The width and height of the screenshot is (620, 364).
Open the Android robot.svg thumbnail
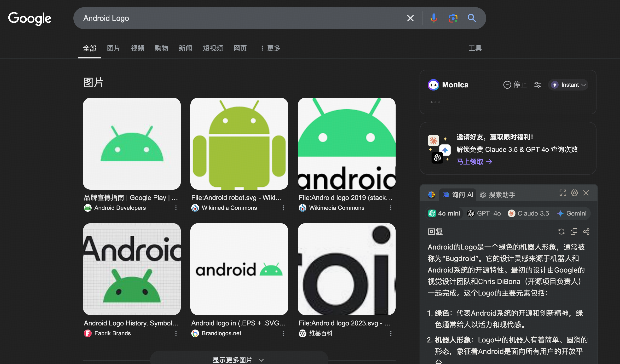[239, 143]
